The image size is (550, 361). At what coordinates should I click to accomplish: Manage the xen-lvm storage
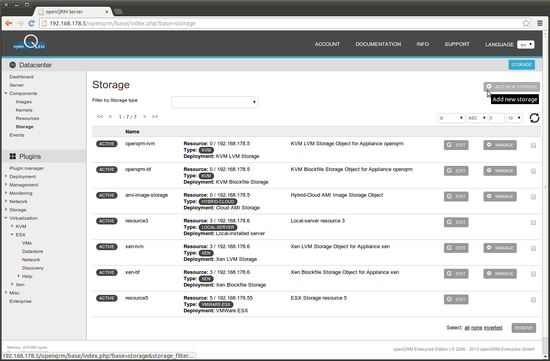tap(500, 248)
